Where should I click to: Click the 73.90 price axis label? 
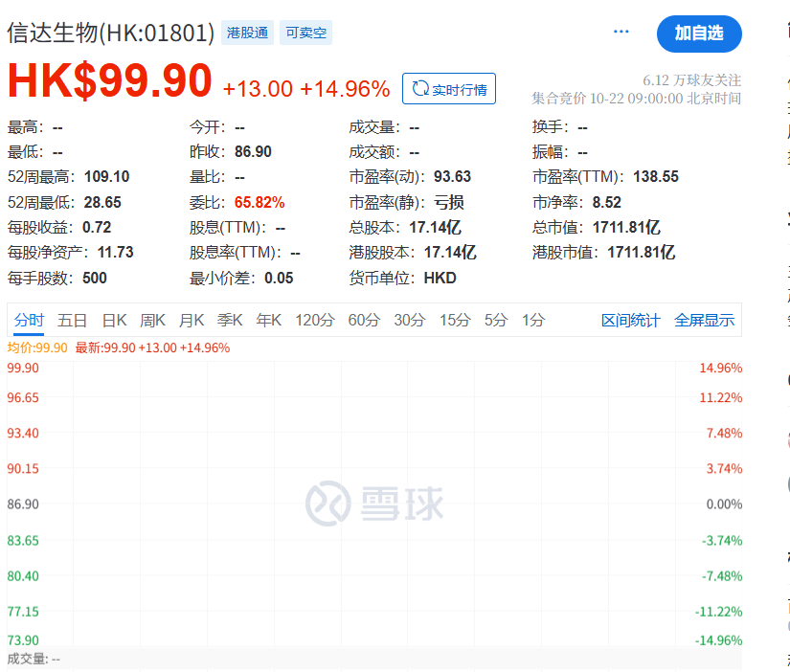coord(23,640)
